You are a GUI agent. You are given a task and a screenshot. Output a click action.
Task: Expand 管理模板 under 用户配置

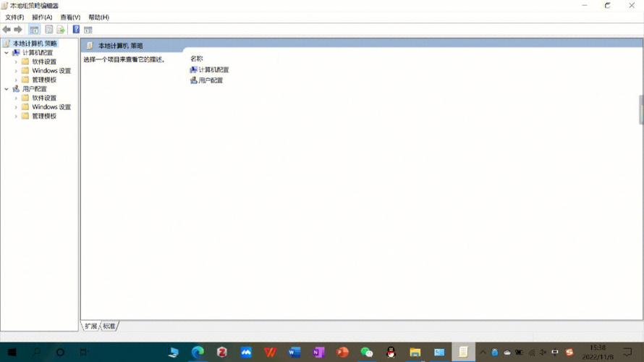[16, 117]
